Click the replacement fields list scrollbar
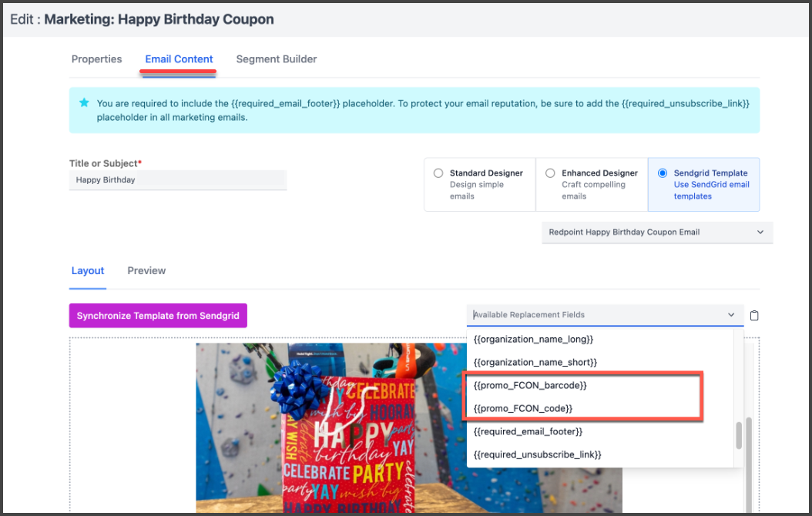The width and height of the screenshot is (812, 516). click(x=739, y=435)
